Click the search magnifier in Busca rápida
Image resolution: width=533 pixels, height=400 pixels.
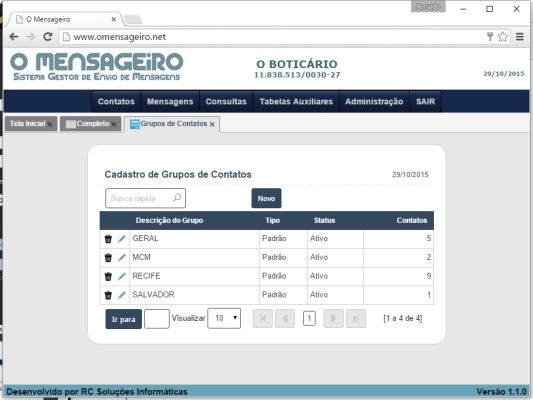tap(177, 198)
